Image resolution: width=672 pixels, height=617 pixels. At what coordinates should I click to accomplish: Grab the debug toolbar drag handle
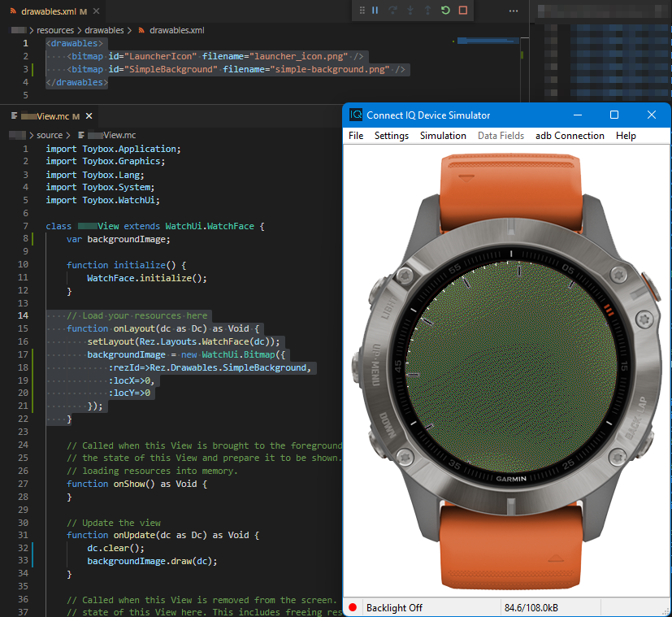362,11
